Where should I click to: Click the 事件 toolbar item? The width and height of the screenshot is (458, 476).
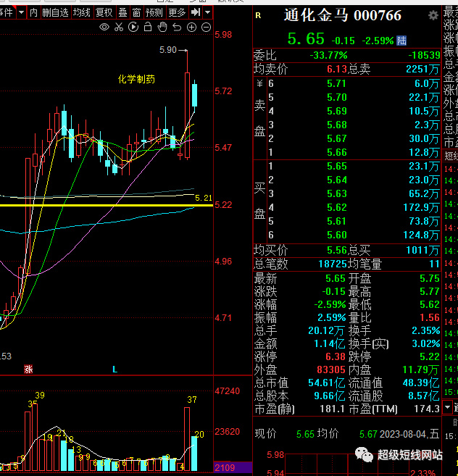click(7, 12)
